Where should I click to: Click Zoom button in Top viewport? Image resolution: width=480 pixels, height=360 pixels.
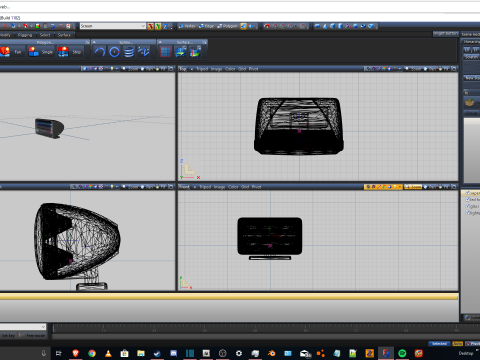[413, 69]
